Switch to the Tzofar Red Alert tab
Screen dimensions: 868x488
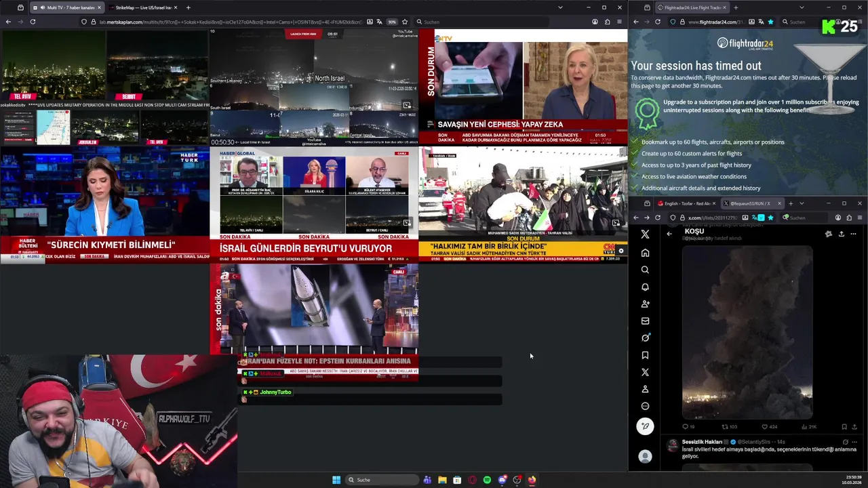(685, 203)
